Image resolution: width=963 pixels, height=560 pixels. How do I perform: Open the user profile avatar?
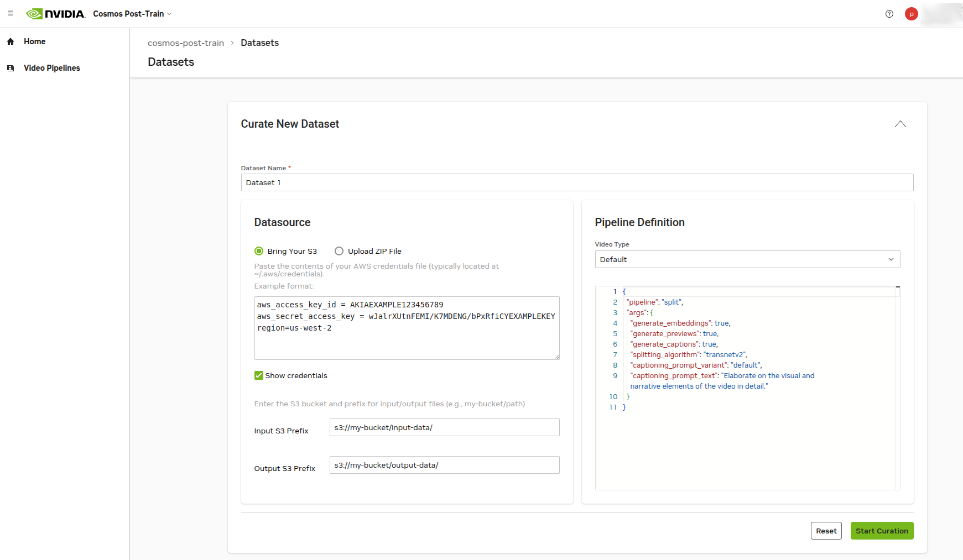click(x=912, y=14)
